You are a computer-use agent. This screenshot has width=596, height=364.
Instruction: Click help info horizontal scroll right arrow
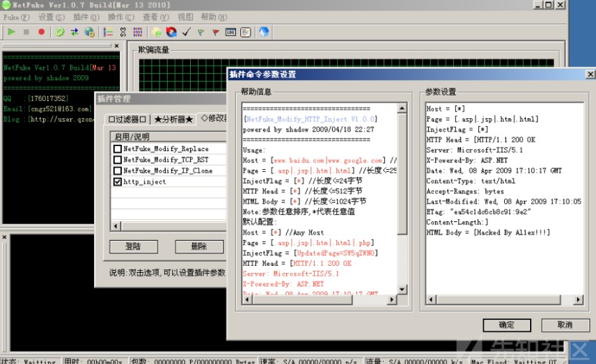[392, 299]
